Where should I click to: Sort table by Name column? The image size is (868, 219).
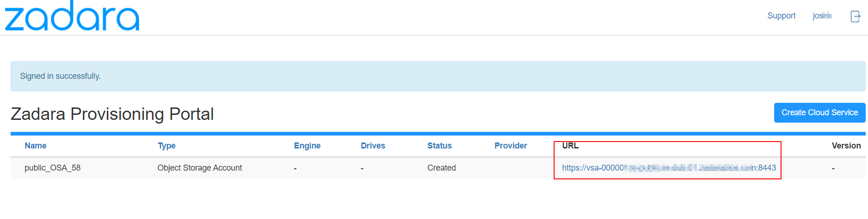[x=35, y=146]
